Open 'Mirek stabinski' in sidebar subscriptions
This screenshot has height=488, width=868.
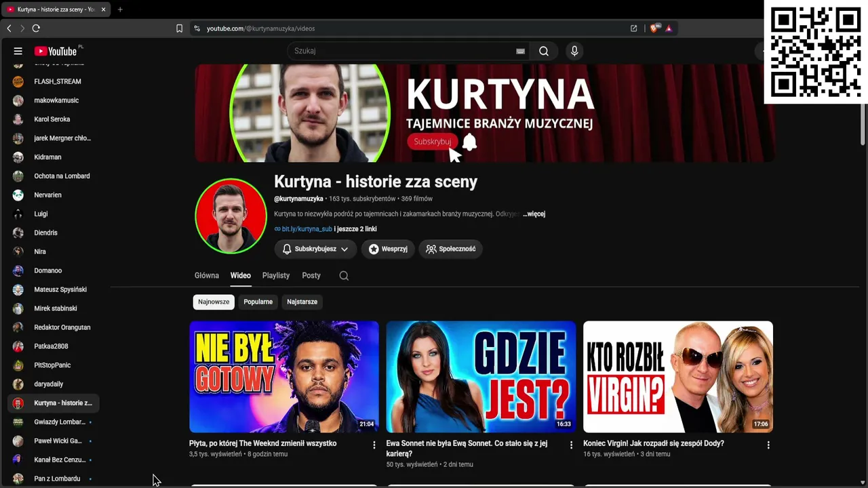point(54,308)
